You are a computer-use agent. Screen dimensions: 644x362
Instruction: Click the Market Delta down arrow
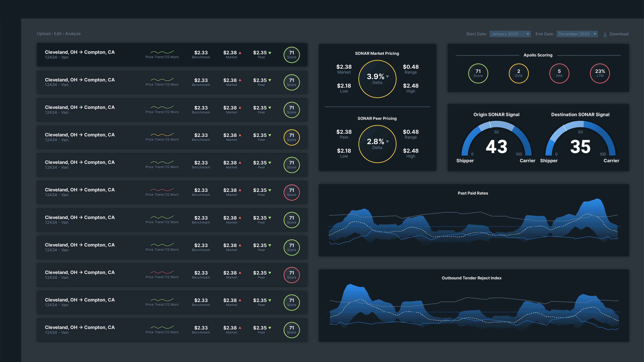pos(388,77)
